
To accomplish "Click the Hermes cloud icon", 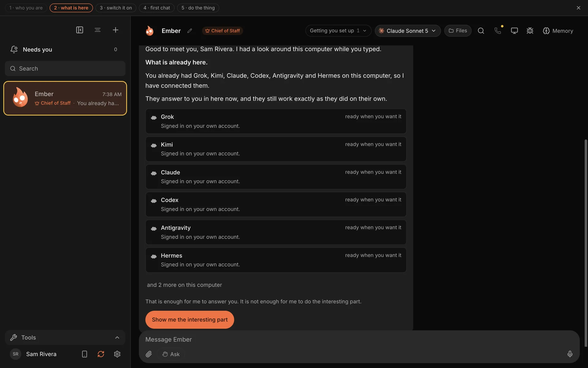I will click(x=154, y=256).
